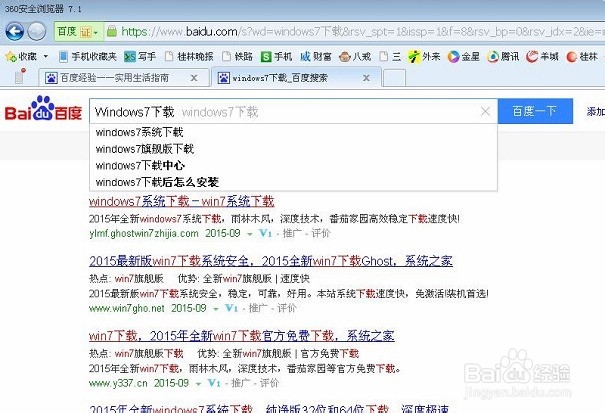The image size is (605, 413).
Task: Expand the 收藏 dropdown arrow
Action: [x=46, y=57]
